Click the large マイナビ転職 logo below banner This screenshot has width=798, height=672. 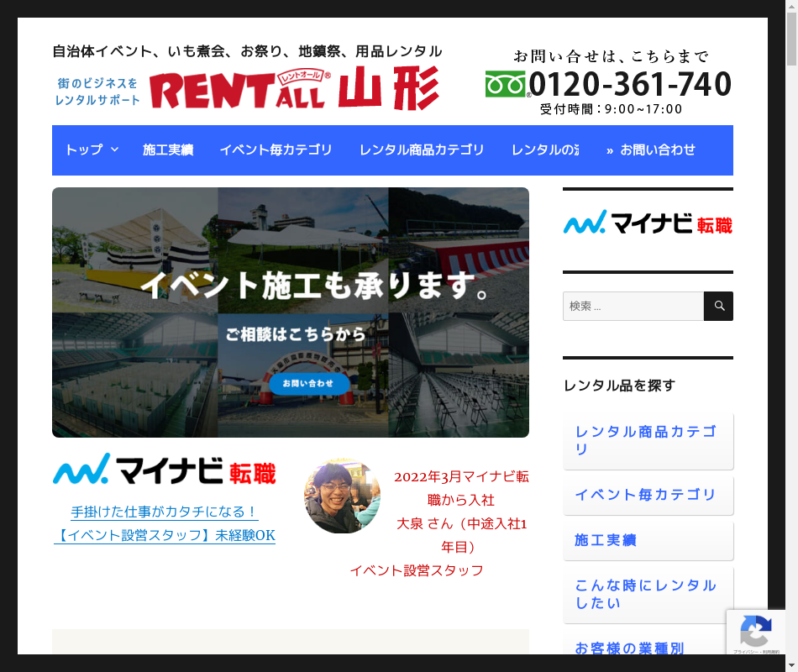click(x=165, y=470)
